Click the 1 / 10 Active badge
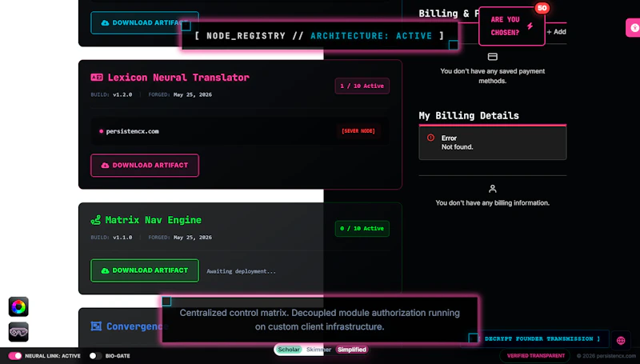Screen dimensions: 640x364 tap(362, 86)
